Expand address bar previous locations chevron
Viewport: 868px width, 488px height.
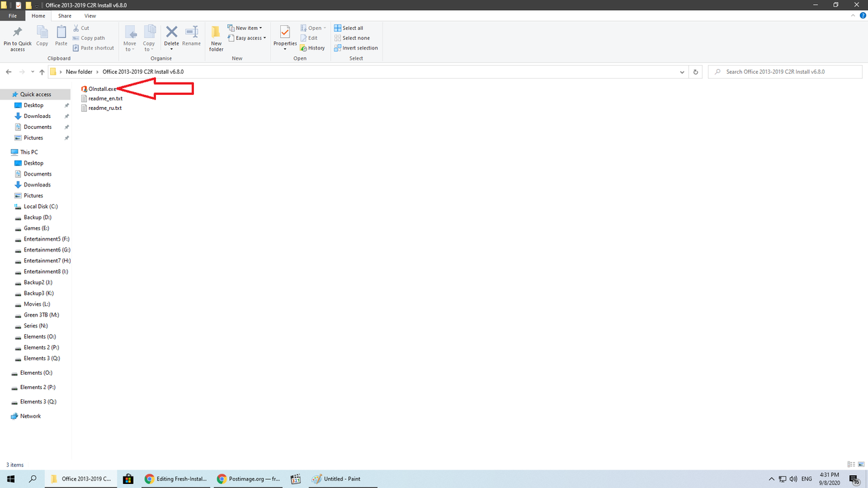click(682, 71)
